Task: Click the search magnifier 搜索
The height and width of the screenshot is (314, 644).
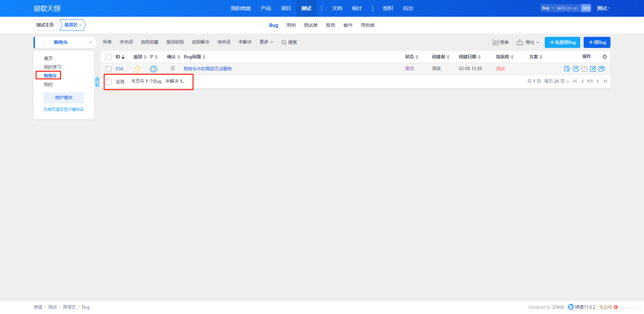Action: (289, 42)
